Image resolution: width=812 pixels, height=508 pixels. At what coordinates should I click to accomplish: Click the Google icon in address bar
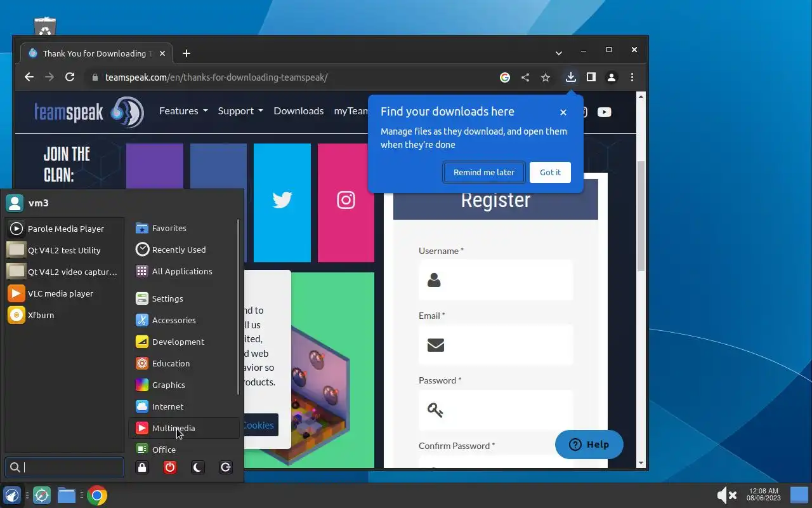505,77
